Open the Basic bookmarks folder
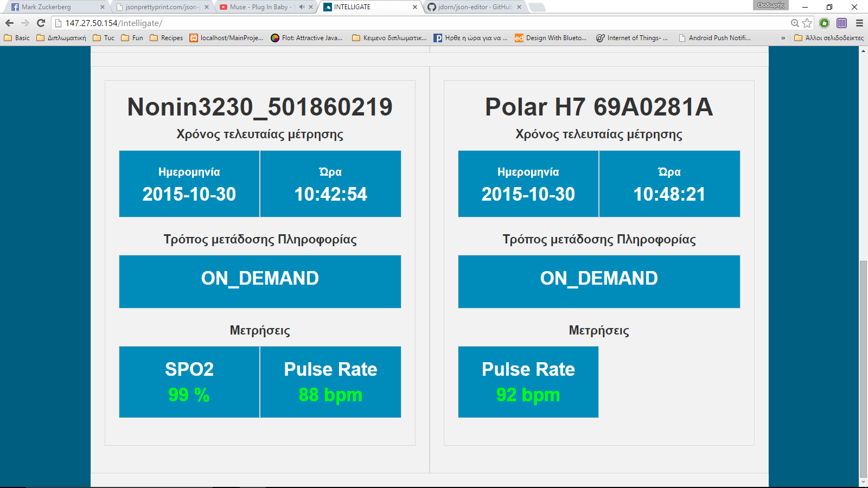The image size is (868, 488). [x=17, y=38]
